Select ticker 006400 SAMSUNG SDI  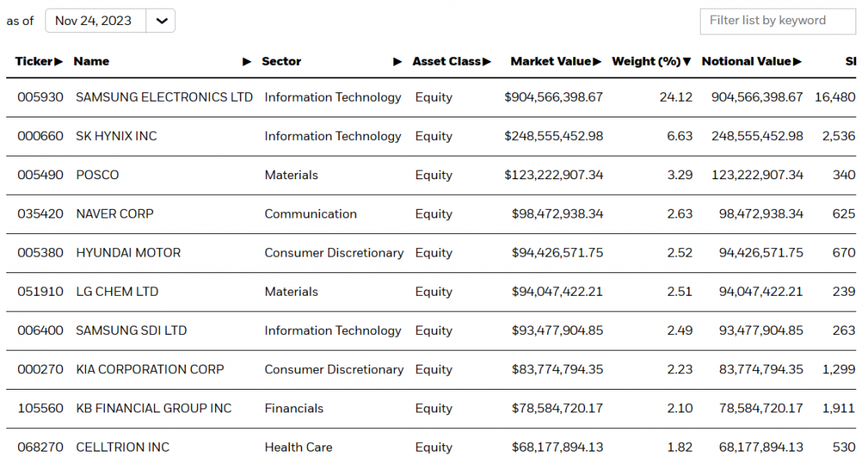click(x=41, y=330)
